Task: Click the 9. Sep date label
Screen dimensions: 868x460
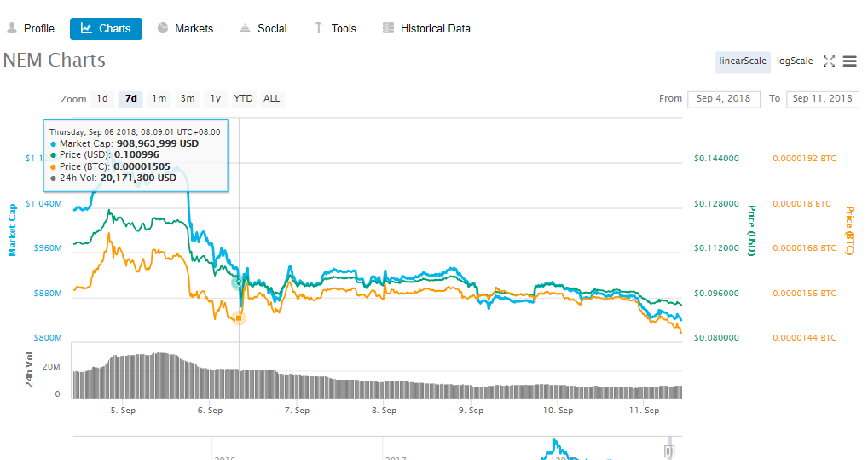Action: click(x=471, y=411)
